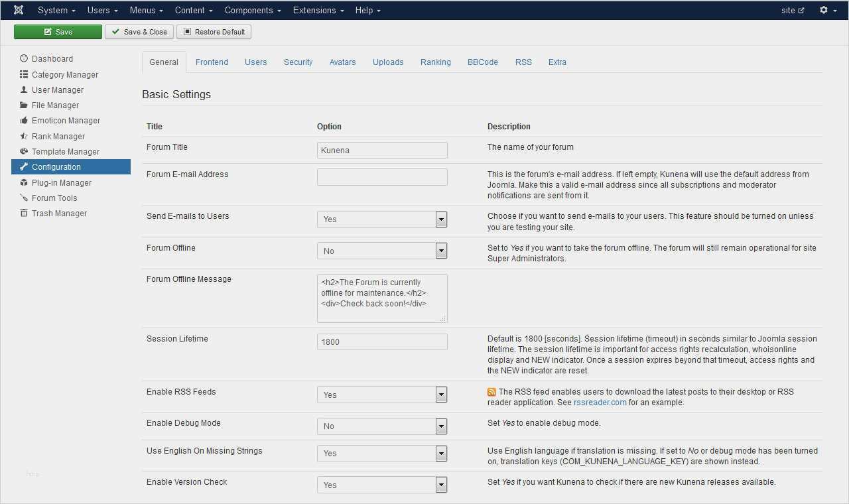Screen dimensions: 849x504
Task: Click the RSS feed orange icon
Action: click(491, 392)
